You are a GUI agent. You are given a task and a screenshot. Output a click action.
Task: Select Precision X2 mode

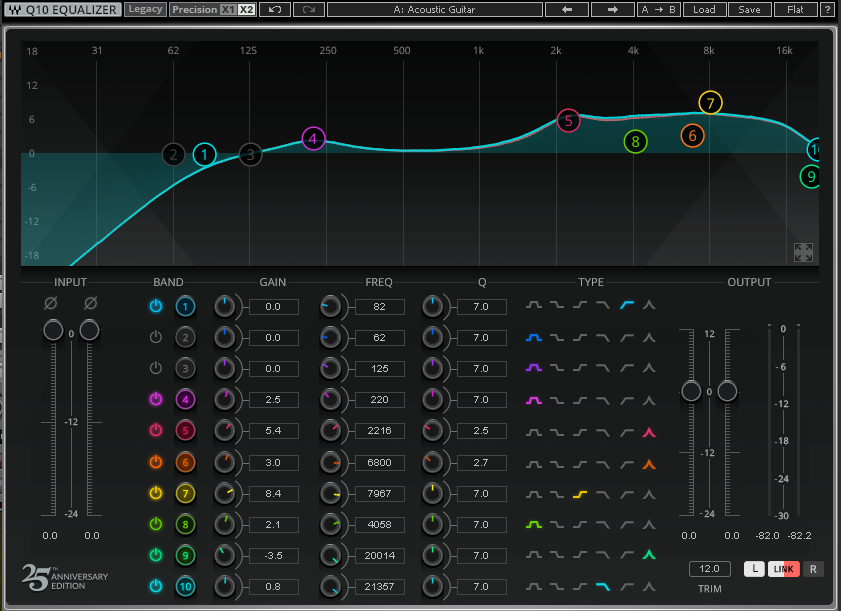(x=246, y=10)
